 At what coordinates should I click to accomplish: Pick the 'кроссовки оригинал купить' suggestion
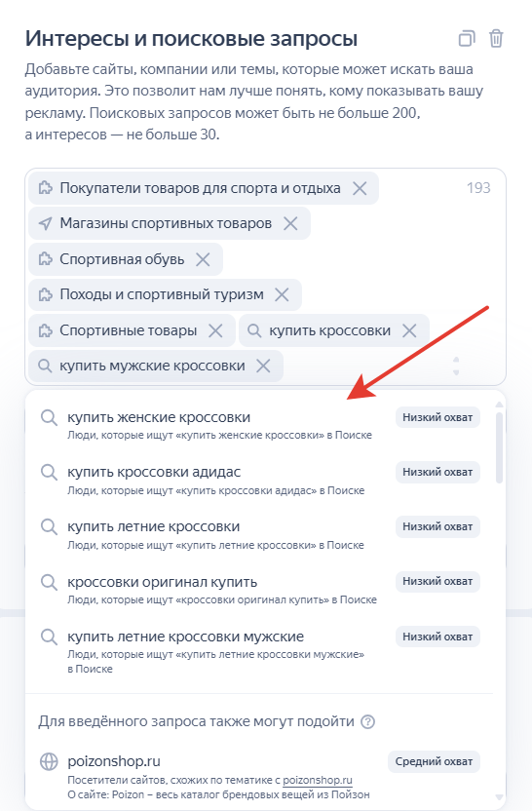tap(259, 590)
